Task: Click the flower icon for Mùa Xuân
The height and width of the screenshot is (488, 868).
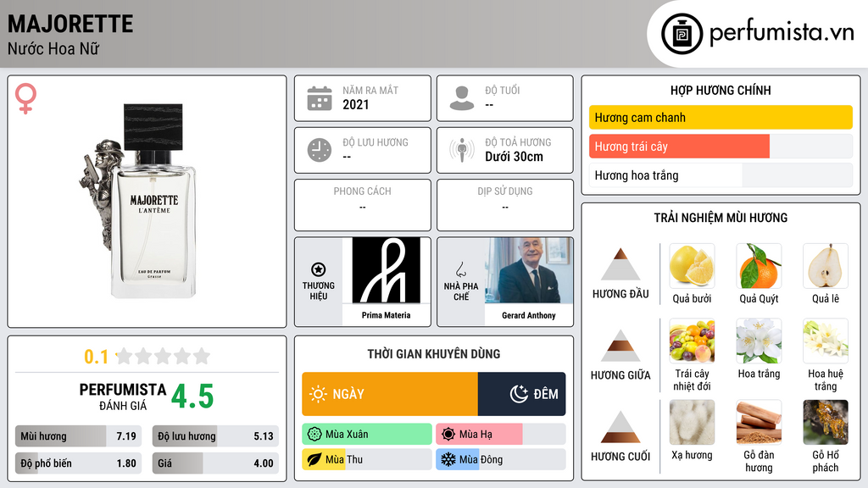Action: pos(314,435)
